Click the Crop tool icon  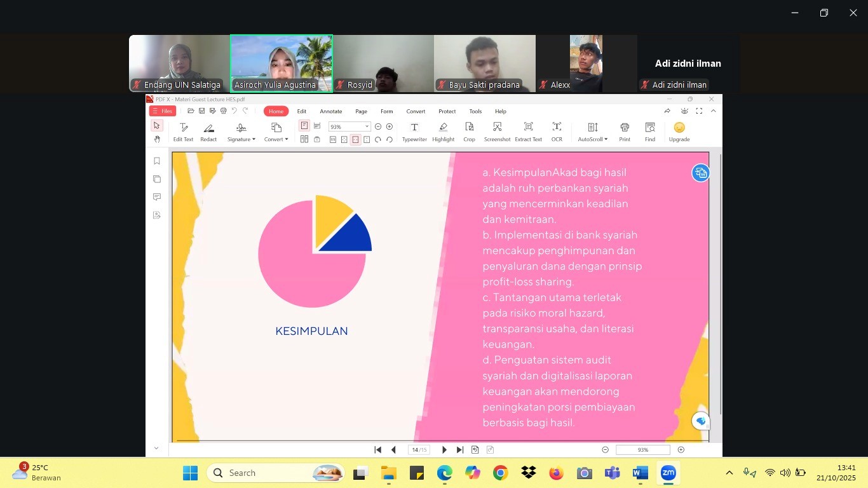point(469,131)
